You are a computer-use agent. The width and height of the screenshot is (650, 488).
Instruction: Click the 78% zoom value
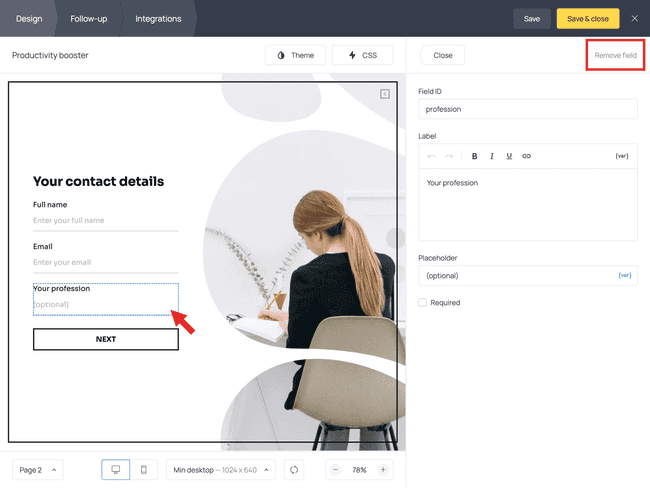(x=359, y=470)
